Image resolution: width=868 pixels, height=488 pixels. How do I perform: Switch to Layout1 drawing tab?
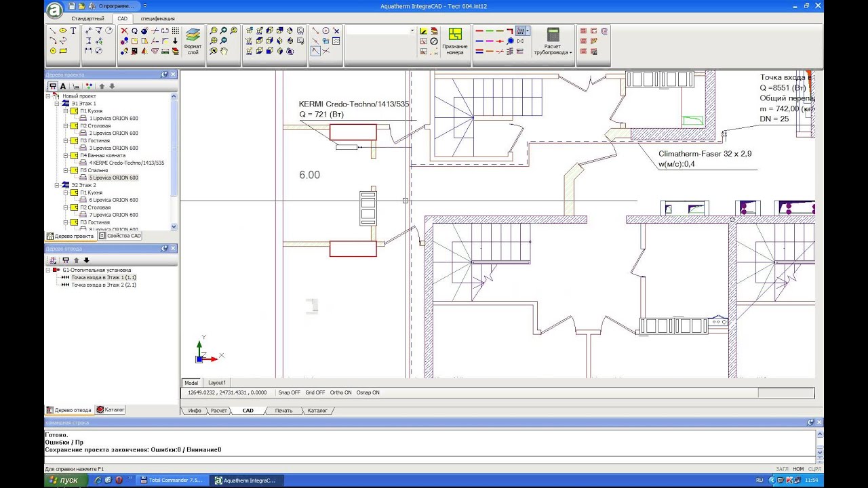(x=217, y=383)
